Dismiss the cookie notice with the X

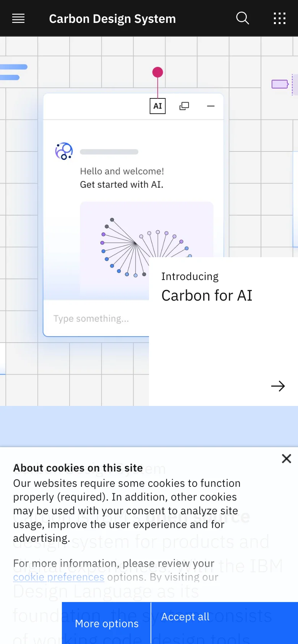tap(286, 458)
